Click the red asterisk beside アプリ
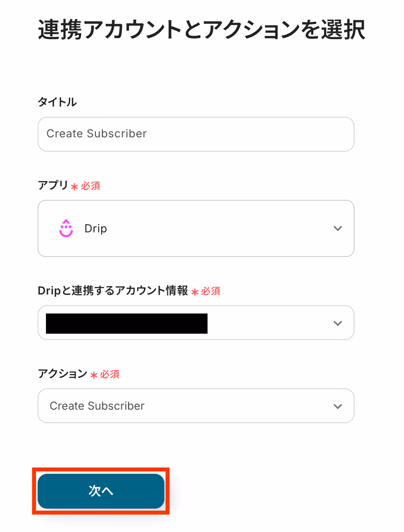This screenshot has height=532, width=404. [x=74, y=186]
